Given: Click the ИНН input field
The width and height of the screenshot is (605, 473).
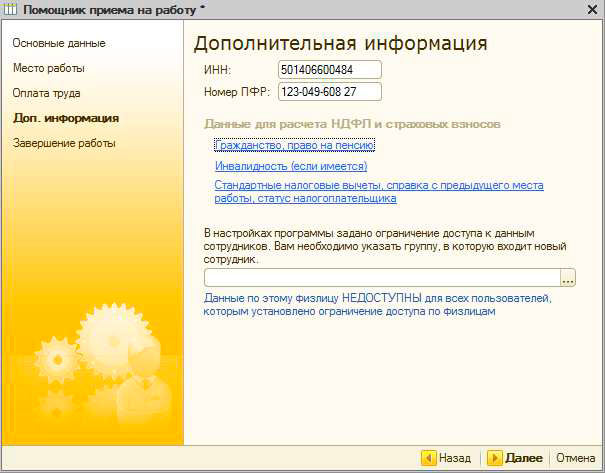Looking at the screenshot, I should (x=330, y=70).
